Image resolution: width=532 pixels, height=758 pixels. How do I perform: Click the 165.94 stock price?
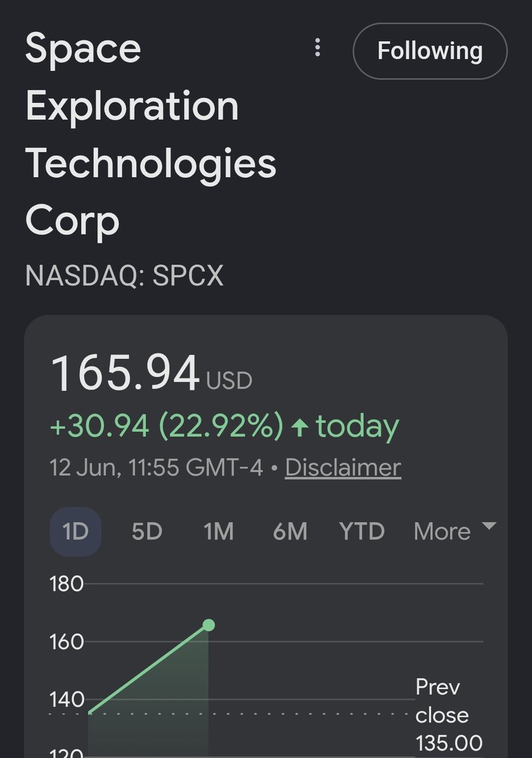(125, 374)
